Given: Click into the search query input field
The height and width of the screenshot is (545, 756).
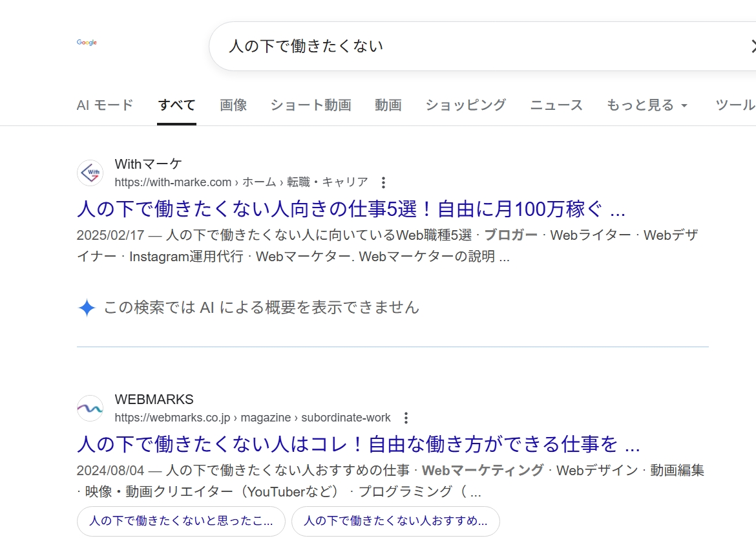Looking at the screenshot, I should pyautogui.click(x=478, y=46).
